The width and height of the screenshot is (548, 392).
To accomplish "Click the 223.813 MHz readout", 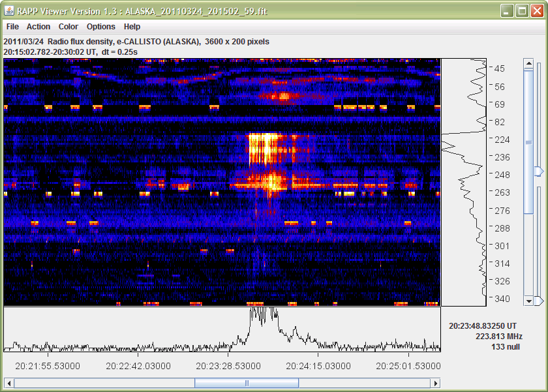I will pos(498,337).
